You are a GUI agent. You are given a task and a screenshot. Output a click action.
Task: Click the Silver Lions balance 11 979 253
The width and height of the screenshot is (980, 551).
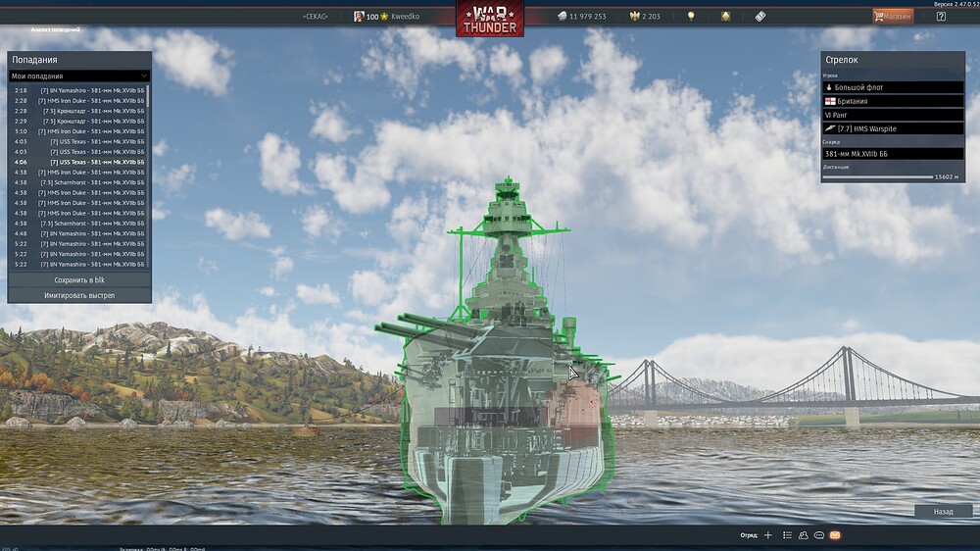click(x=581, y=17)
